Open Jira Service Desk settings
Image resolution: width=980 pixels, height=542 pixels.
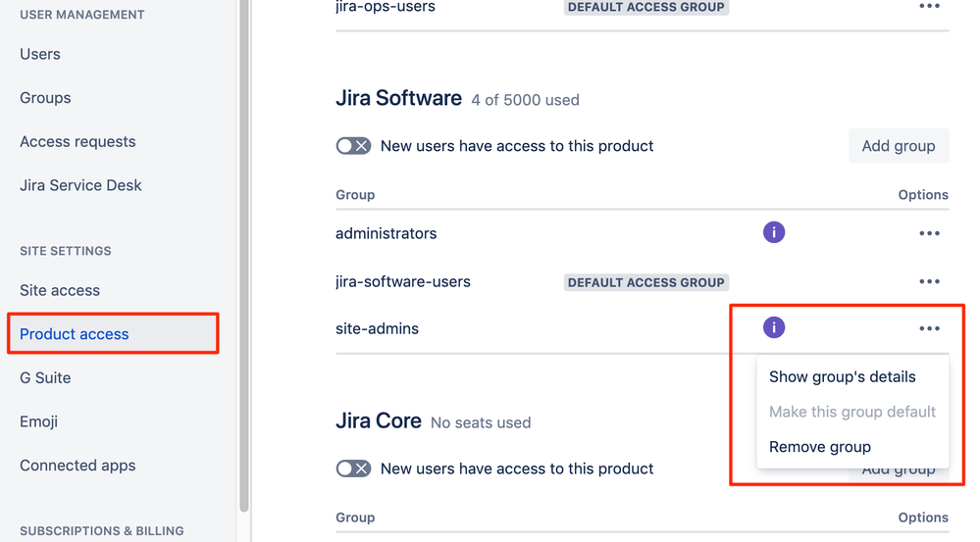(80, 185)
